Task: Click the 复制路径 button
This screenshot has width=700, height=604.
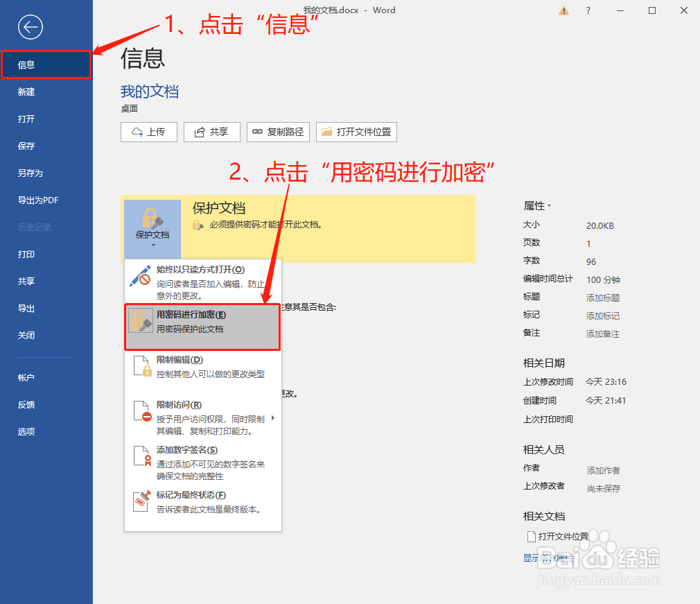Action: [x=278, y=132]
